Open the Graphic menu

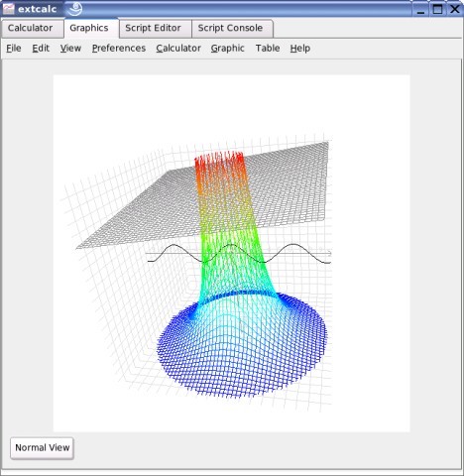click(x=227, y=49)
